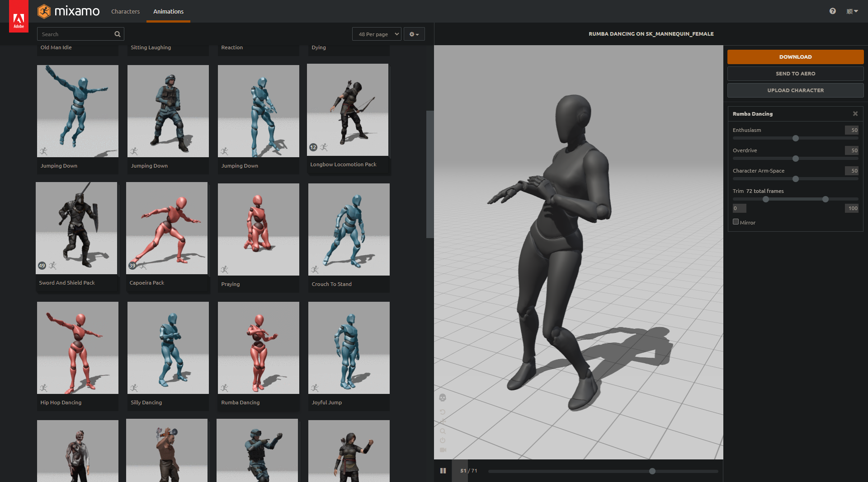Screen dimensions: 868x482
Task: Adjust the Overdrive slider handle
Action: point(796,159)
